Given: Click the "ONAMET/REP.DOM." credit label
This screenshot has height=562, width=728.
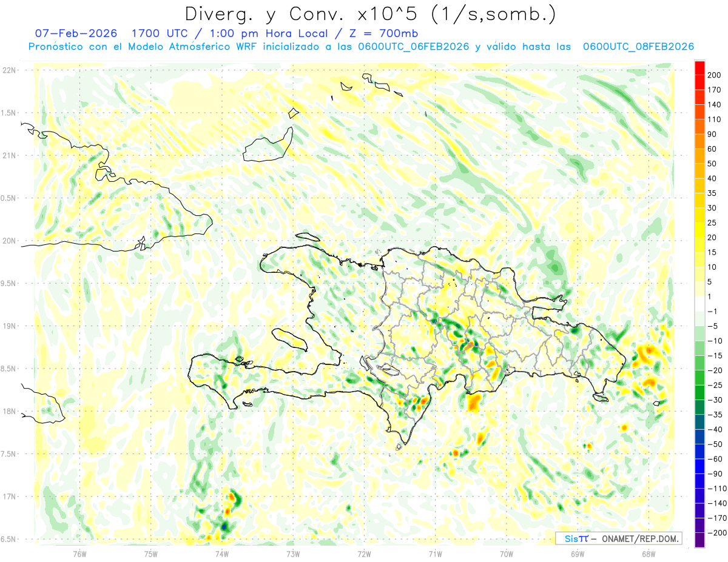Looking at the screenshot, I should click(639, 538).
